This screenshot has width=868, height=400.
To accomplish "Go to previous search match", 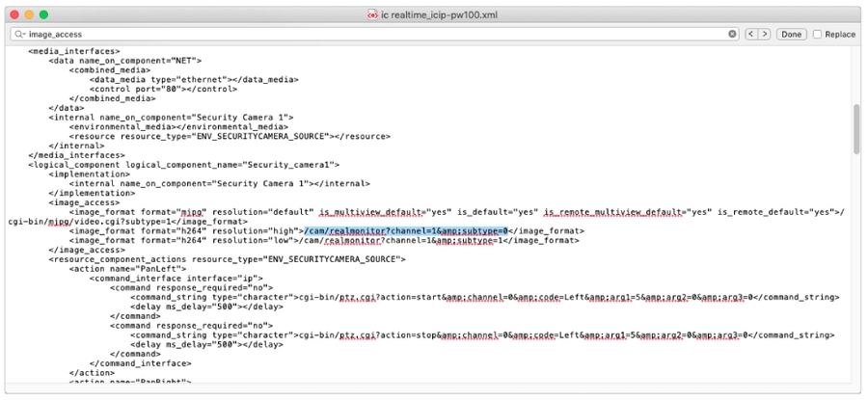I will 750,34.
